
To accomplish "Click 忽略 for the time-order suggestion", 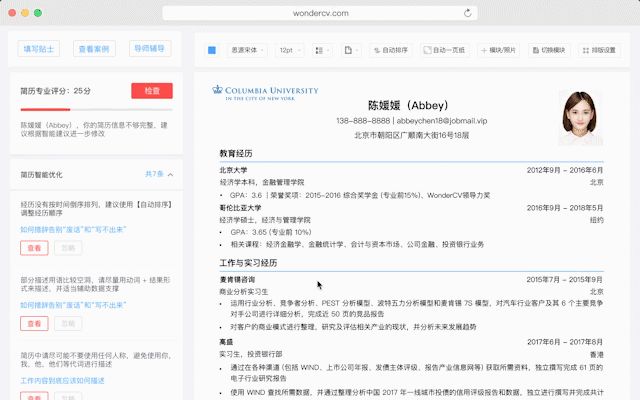I will [x=68, y=248].
